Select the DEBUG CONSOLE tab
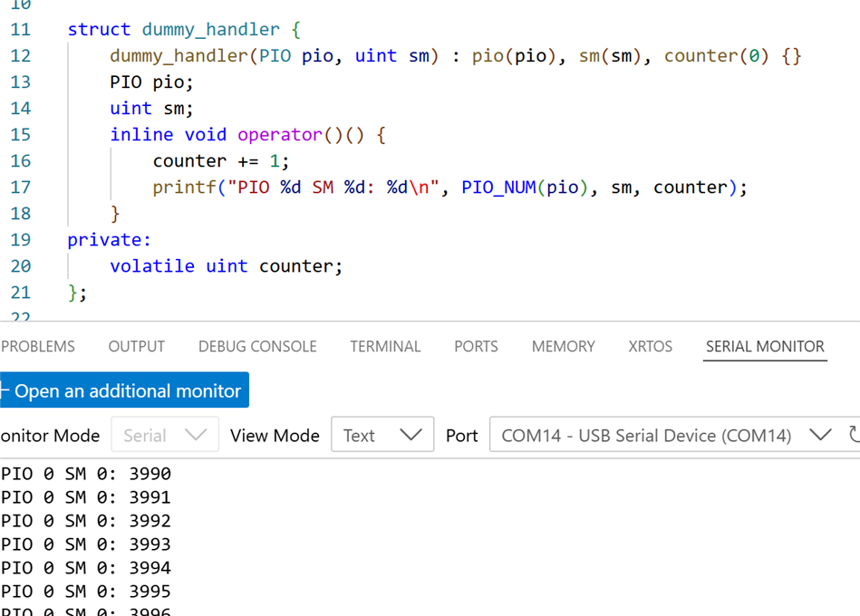Viewport: 860px width, 616px height. point(257,346)
